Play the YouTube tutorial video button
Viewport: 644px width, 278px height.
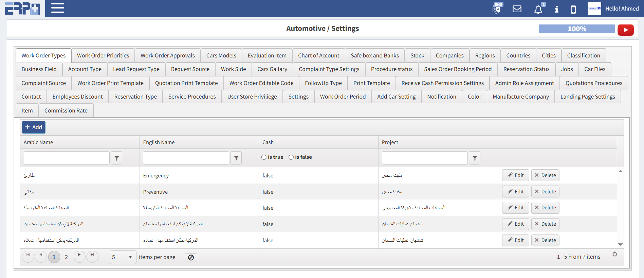tap(625, 30)
